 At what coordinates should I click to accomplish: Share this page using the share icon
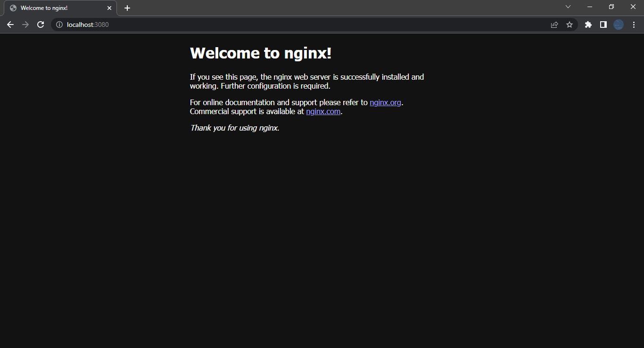pos(554,25)
